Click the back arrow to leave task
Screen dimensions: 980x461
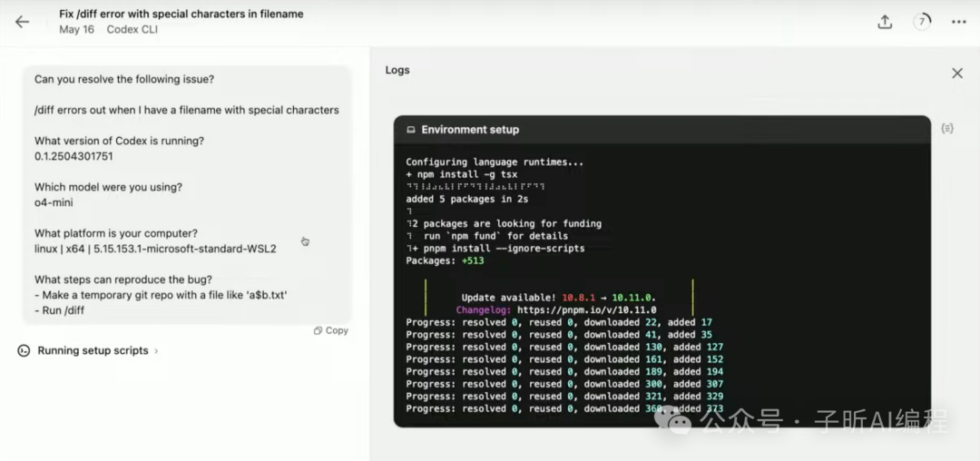[x=23, y=22]
